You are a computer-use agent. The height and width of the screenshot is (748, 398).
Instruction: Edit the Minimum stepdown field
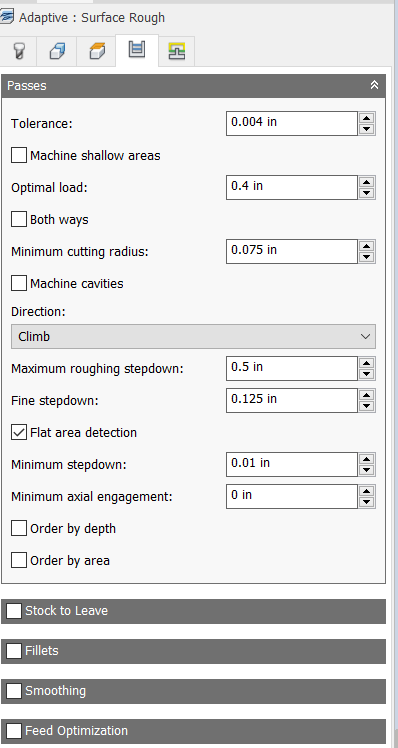292,464
